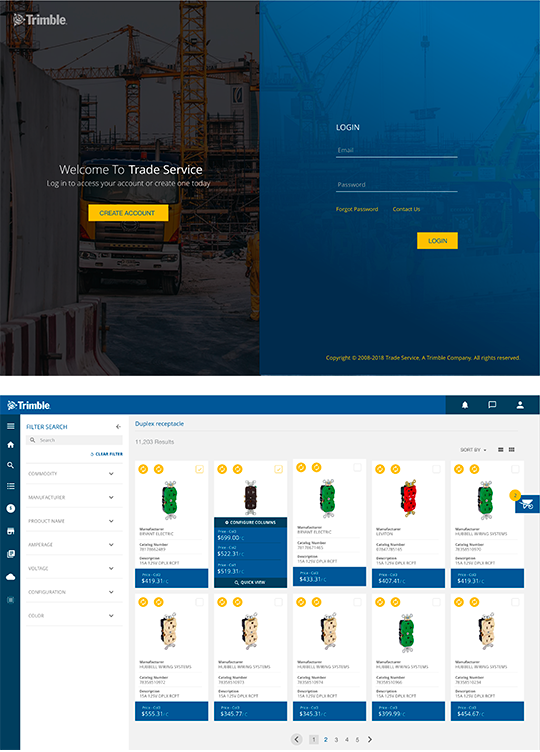The image size is (540, 752).
Task: Open the Forgot Password link
Action: pos(357,209)
